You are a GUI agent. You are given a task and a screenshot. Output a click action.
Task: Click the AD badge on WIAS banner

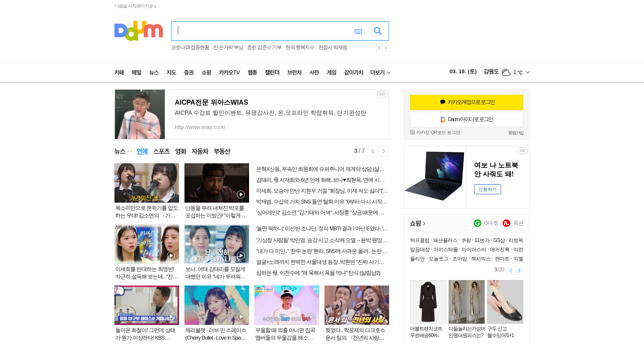click(382, 94)
